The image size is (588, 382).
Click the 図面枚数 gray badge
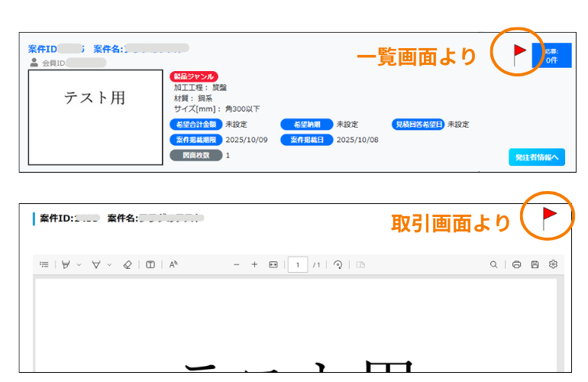(196, 155)
